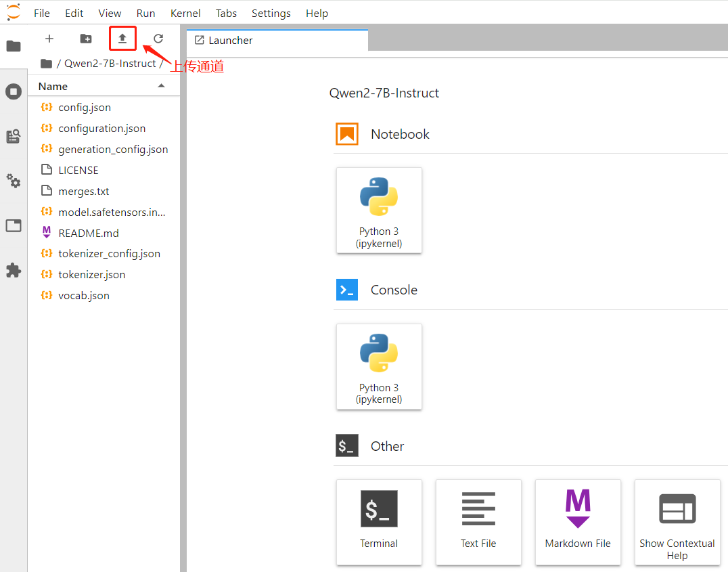
Task: Select README.md in the file list
Action: [88, 233]
